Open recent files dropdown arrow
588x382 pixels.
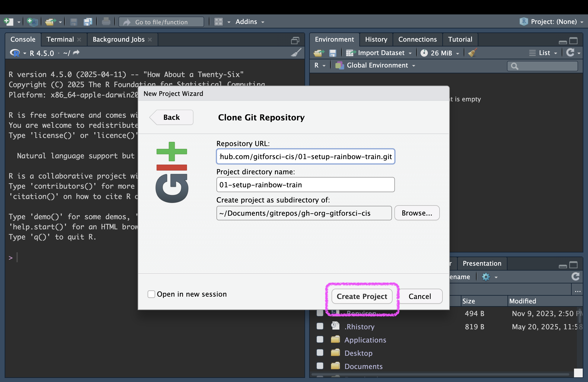click(60, 22)
